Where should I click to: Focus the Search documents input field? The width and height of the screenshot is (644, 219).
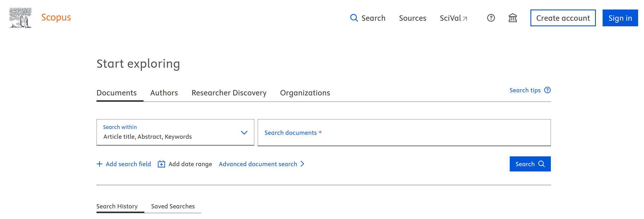[404, 133]
